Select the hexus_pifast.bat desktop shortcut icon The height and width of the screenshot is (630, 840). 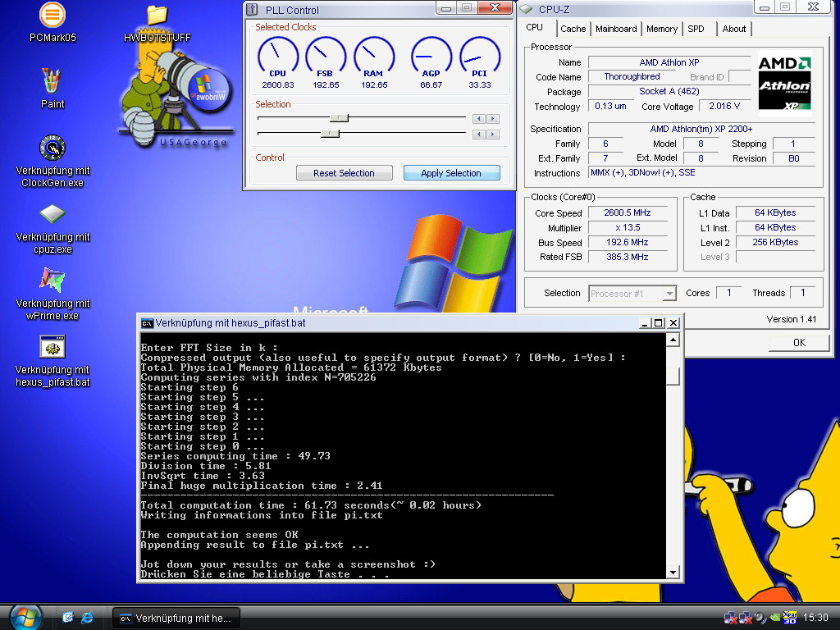[x=52, y=347]
